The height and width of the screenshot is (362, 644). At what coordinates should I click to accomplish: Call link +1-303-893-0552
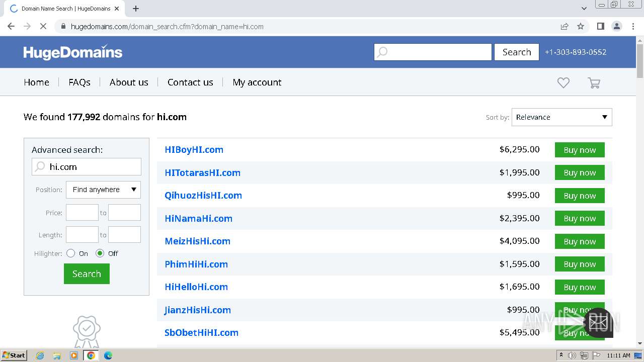coord(576,52)
